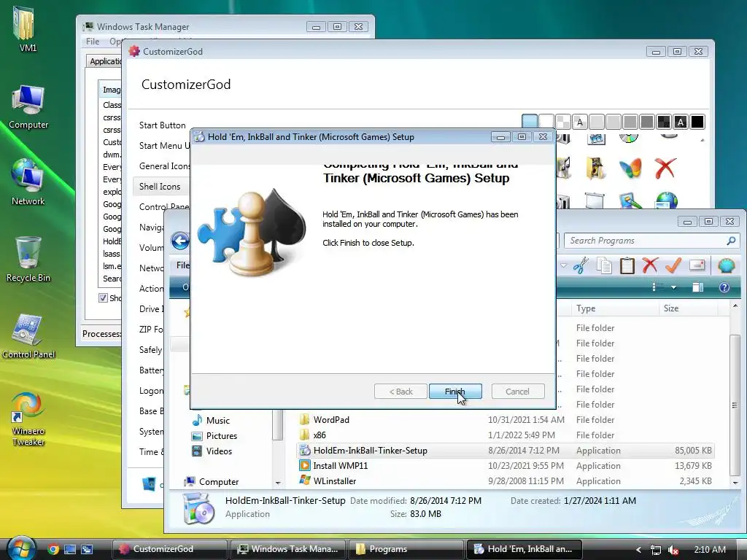Toggle the preview pane icon in Programs window

click(x=698, y=287)
